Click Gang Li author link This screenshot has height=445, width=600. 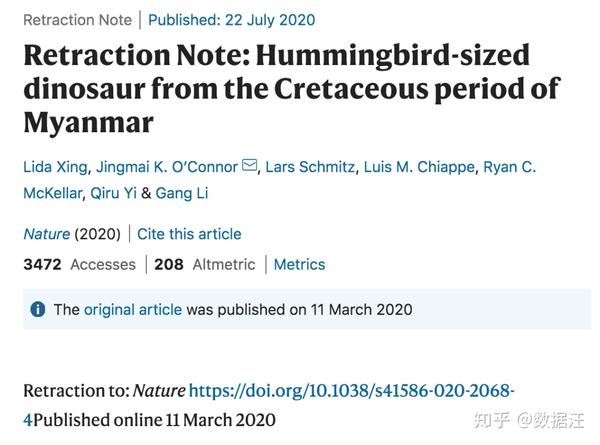point(182,193)
